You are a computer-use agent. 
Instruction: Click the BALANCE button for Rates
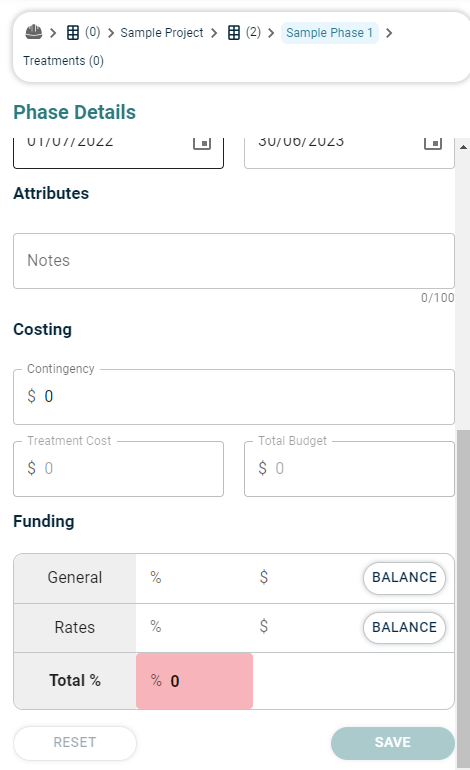(404, 627)
